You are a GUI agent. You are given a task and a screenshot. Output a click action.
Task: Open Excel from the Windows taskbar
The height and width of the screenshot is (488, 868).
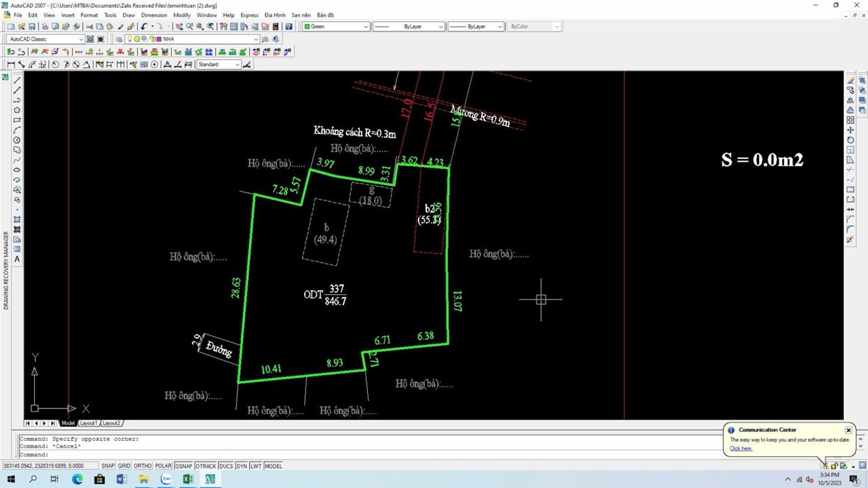tap(188, 479)
